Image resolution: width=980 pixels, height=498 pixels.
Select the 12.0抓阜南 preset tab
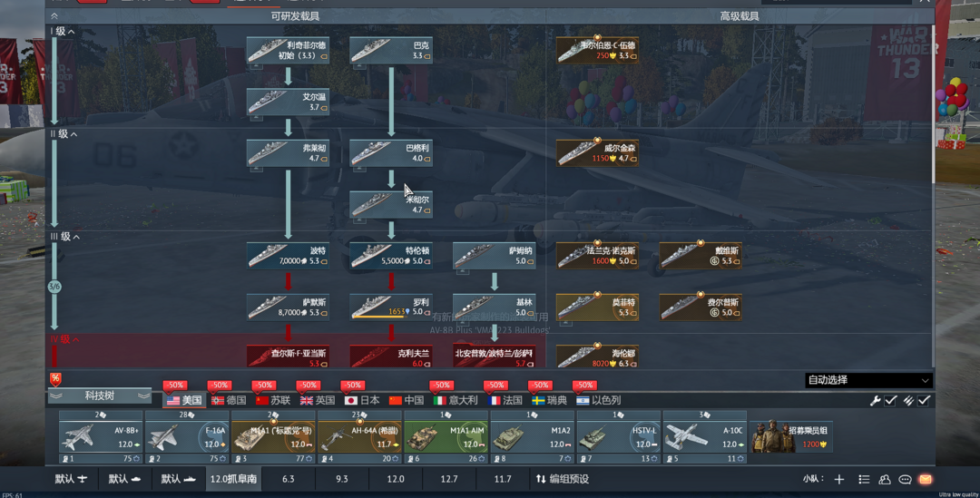pos(233,479)
